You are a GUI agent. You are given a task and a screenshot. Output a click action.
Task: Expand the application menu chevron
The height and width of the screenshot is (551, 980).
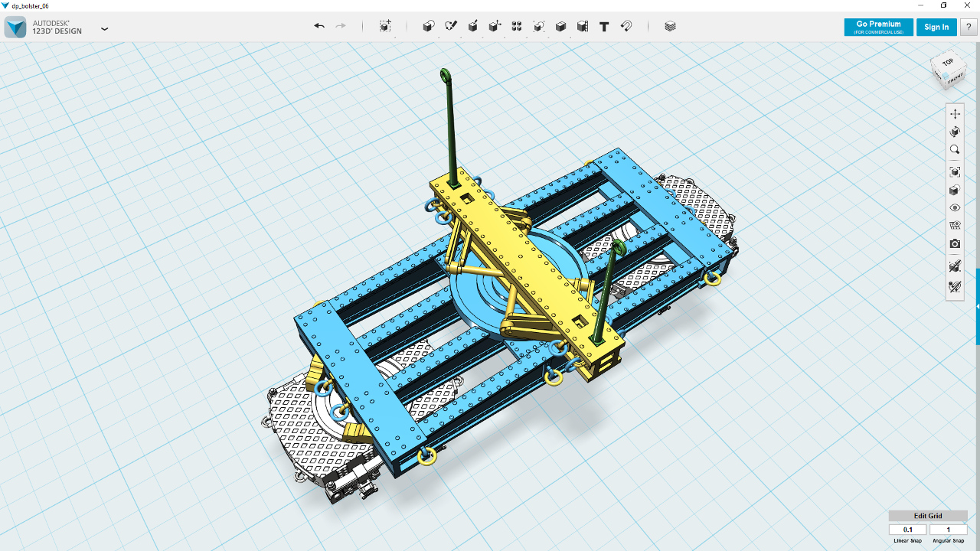105,29
